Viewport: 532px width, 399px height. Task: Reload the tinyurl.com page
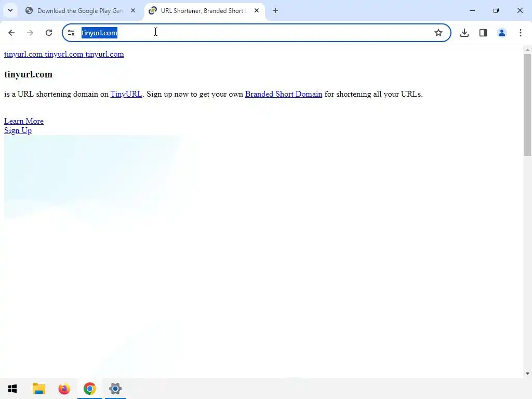(49, 33)
